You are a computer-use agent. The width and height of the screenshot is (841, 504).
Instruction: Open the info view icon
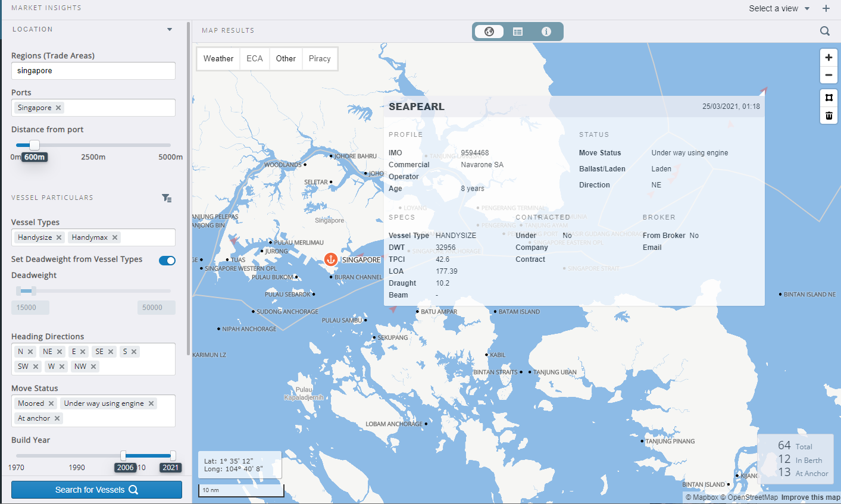click(x=546, y=32)
